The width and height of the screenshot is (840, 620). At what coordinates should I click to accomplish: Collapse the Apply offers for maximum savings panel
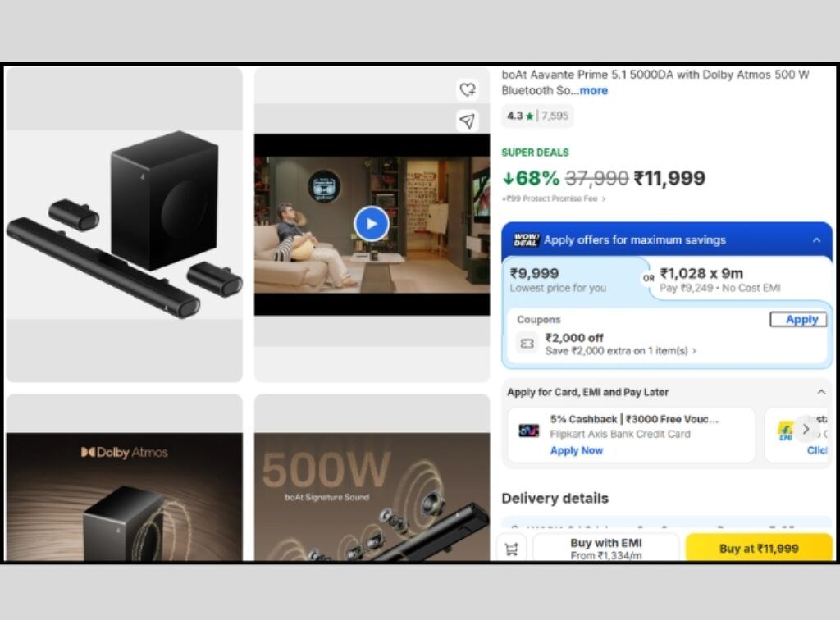(x=816, y=239)
